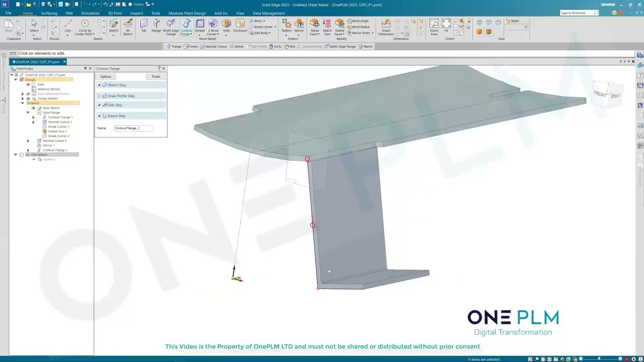Expand Normal Cutout 1 tree node
The height and width of the screenshot is (362, 644).
[34, 122]
